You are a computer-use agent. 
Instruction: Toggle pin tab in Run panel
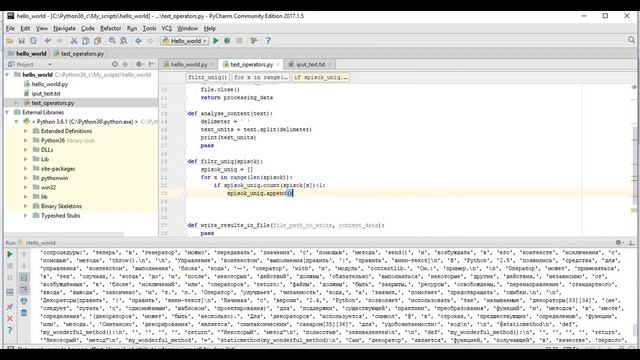10,307
